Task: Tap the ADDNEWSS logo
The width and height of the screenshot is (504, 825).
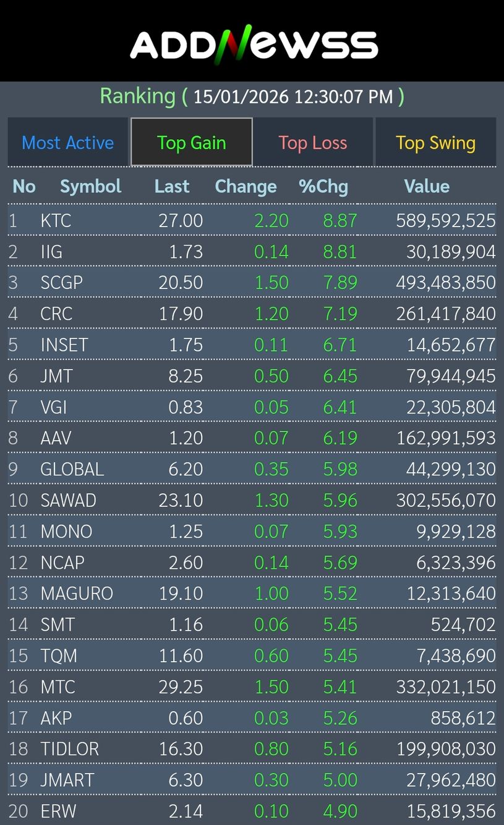Action: [254, 45]
